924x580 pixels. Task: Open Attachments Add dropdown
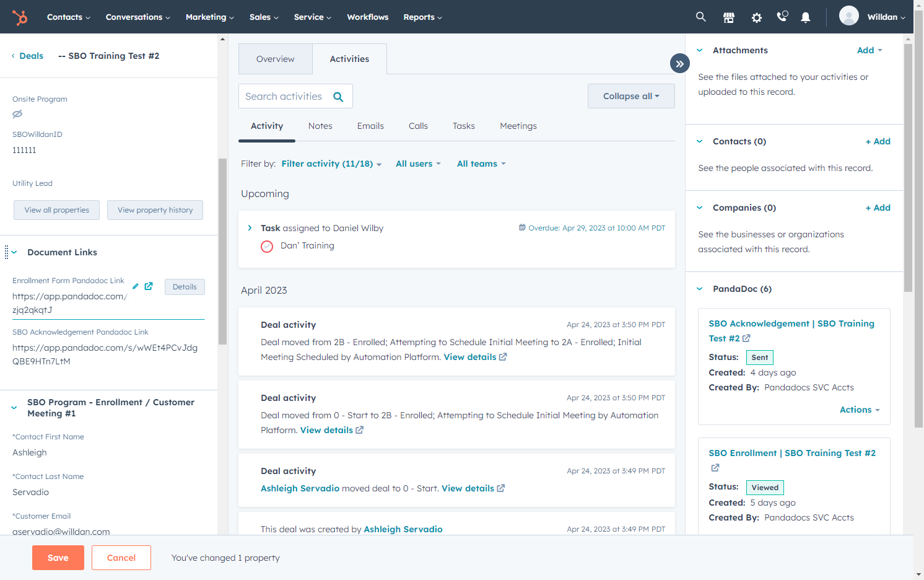point(870,50)
